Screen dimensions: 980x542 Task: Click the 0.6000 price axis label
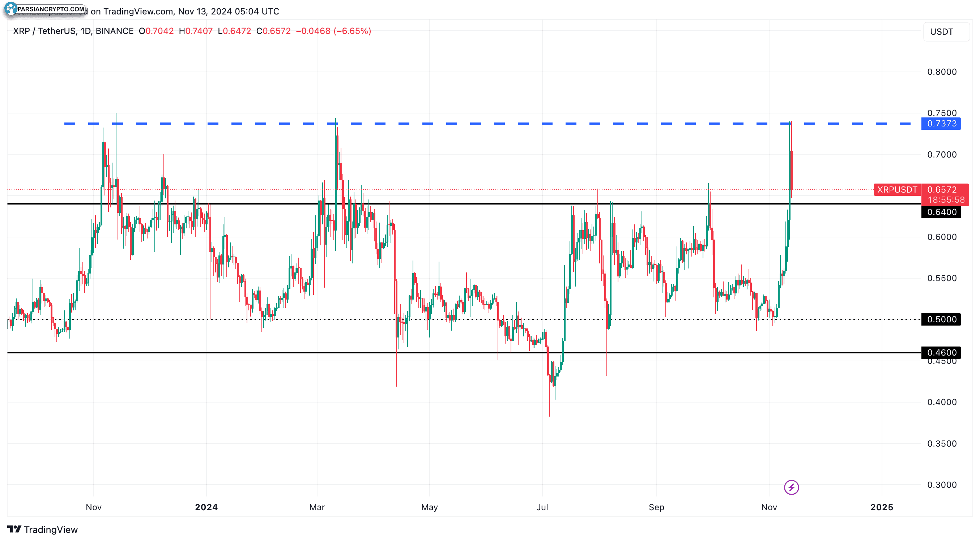[x=942, y=237]
